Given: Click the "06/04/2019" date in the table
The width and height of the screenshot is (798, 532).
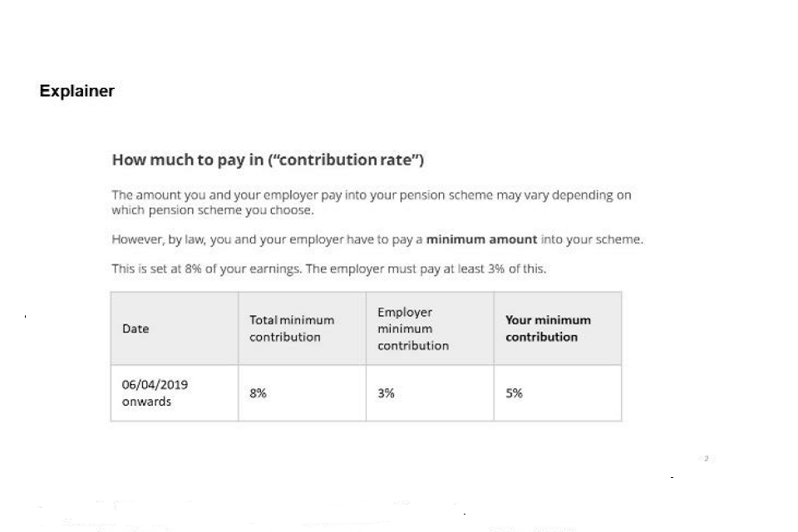Looking at the screenshot, I should (x=155, y=385).
